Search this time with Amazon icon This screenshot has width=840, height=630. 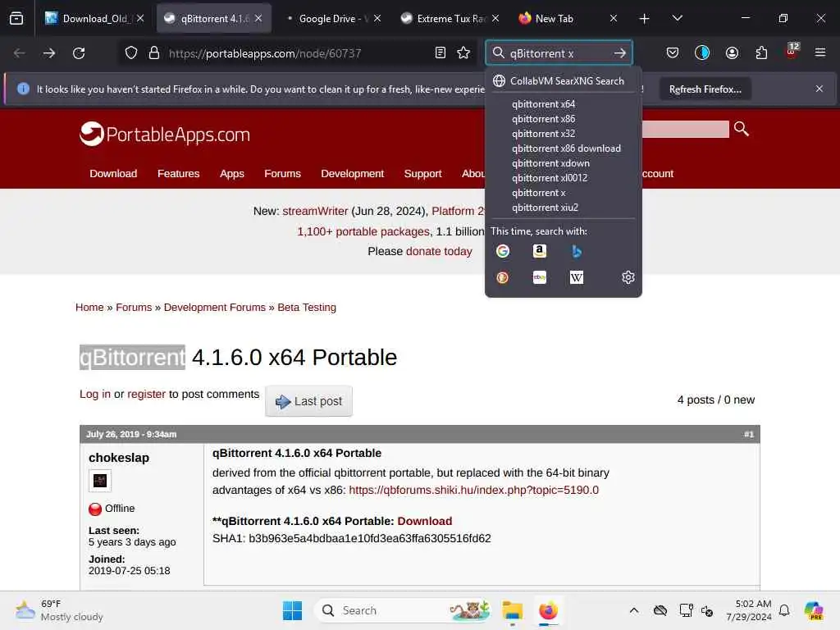pos(540,251)
